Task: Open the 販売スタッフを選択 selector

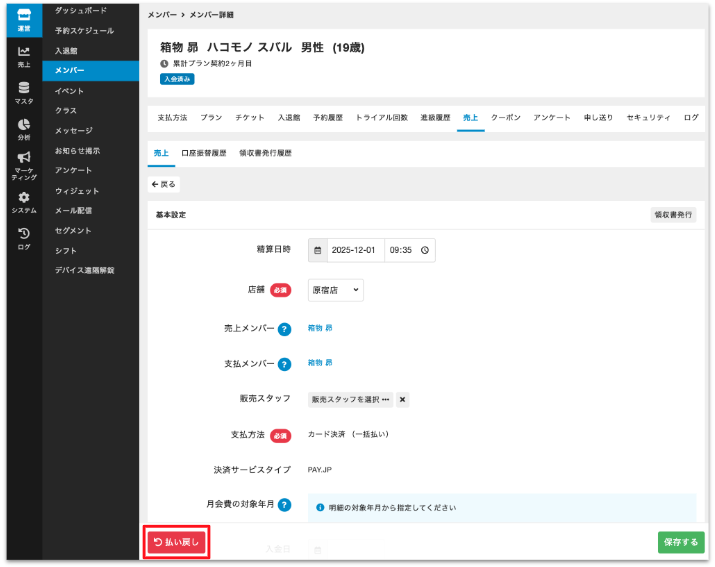Action: [350, 399]
